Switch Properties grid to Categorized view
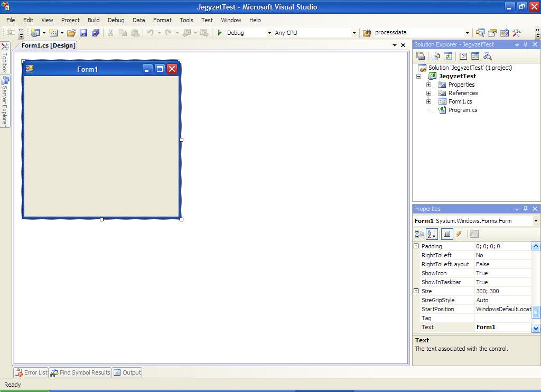The height and width of the screenshot is (392, 541). click(x=419, y=234)
